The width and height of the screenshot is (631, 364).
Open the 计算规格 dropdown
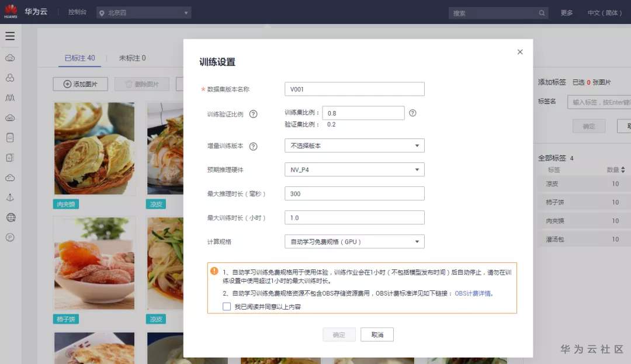[354, 242]
